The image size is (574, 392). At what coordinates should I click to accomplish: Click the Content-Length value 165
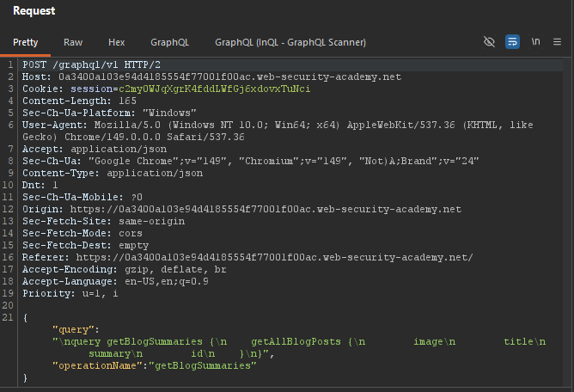coord(127,101)
